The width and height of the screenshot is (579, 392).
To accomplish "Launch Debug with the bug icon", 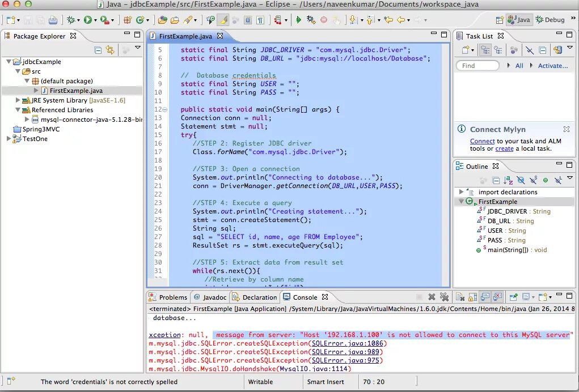I will point(70,20).
